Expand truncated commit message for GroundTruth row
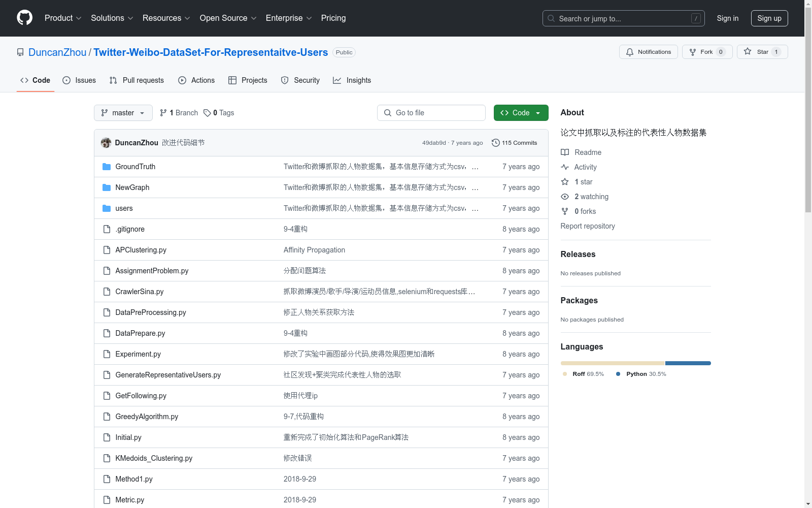This screenshot has width=812, height=508. click(x=475, y=167)
